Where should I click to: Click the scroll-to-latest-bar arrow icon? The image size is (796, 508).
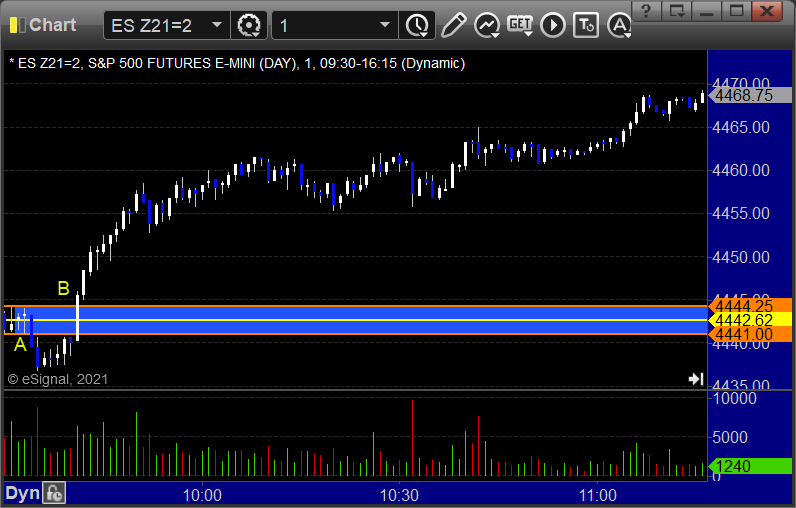(x=695, y=379)
